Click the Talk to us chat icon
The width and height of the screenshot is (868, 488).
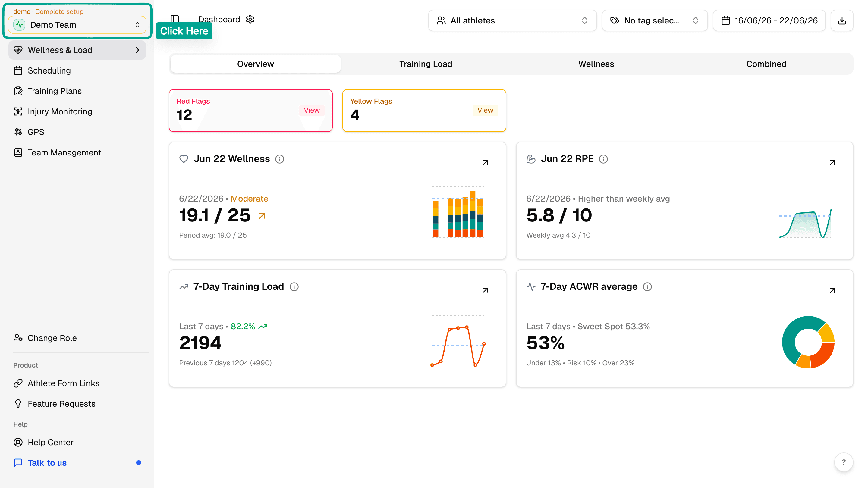[18, 463]
